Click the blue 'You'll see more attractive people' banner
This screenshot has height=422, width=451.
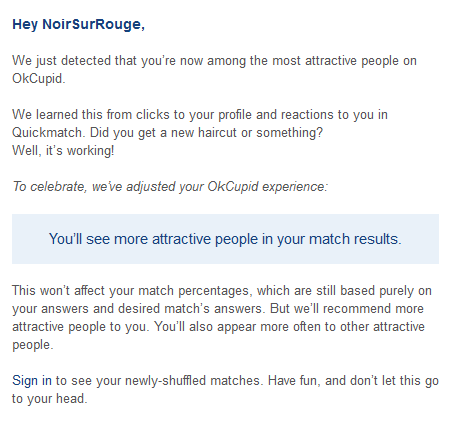pos(225,239)
